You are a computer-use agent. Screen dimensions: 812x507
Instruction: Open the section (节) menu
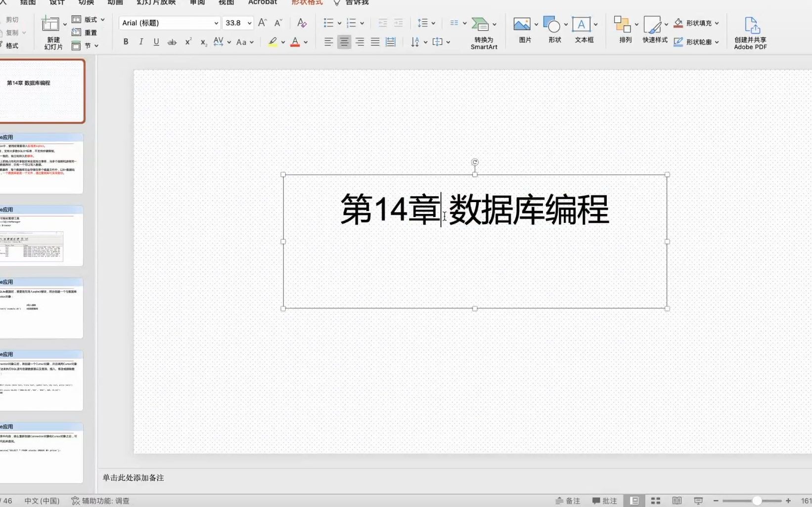click(x=85, y=46)
